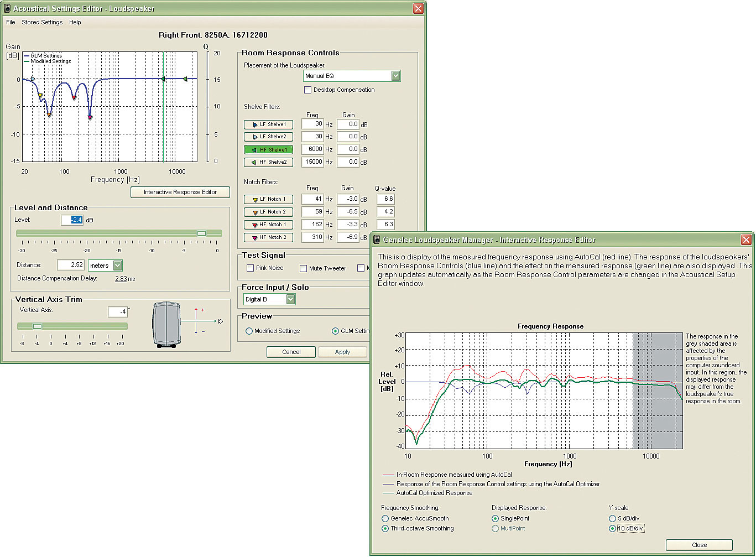The image size is (756, 557).
Task: Open the File menu
Action: (x=11, y=22)
